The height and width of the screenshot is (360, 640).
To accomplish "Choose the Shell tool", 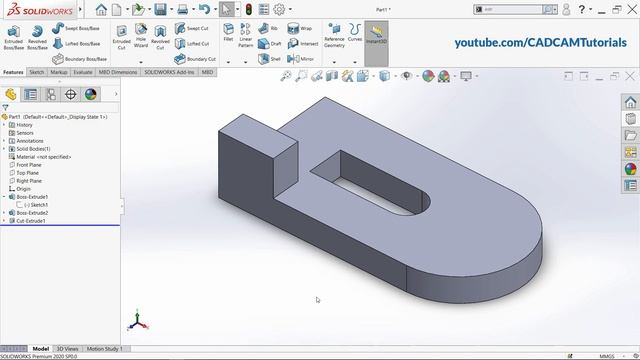I will coord(269,59).
